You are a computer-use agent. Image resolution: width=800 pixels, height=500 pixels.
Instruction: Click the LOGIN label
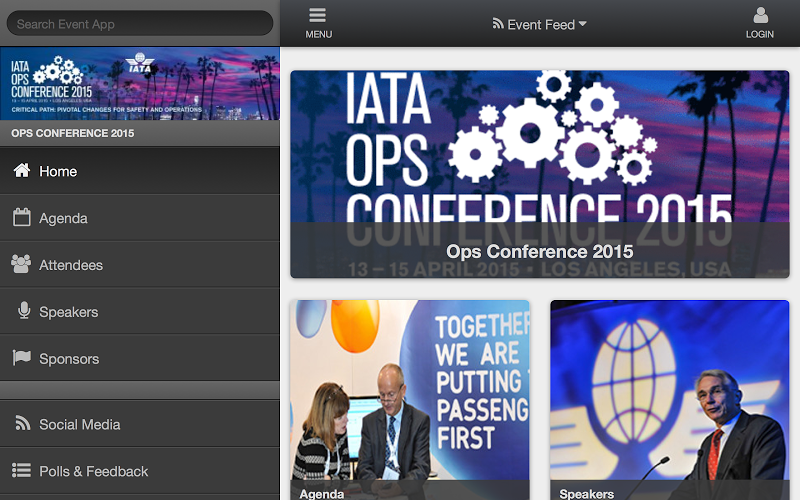tap(760, 34)
